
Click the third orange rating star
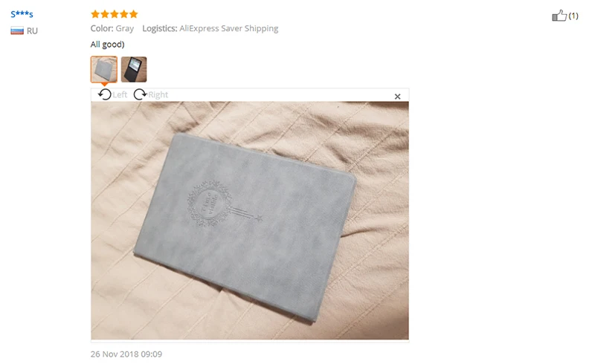(115, 14)
